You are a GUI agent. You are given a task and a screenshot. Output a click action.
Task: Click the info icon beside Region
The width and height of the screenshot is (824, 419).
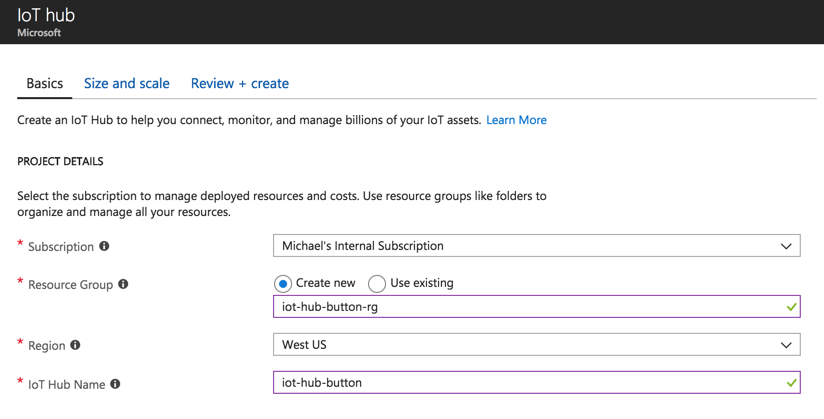pyautogui.click(x=75, y=345)
